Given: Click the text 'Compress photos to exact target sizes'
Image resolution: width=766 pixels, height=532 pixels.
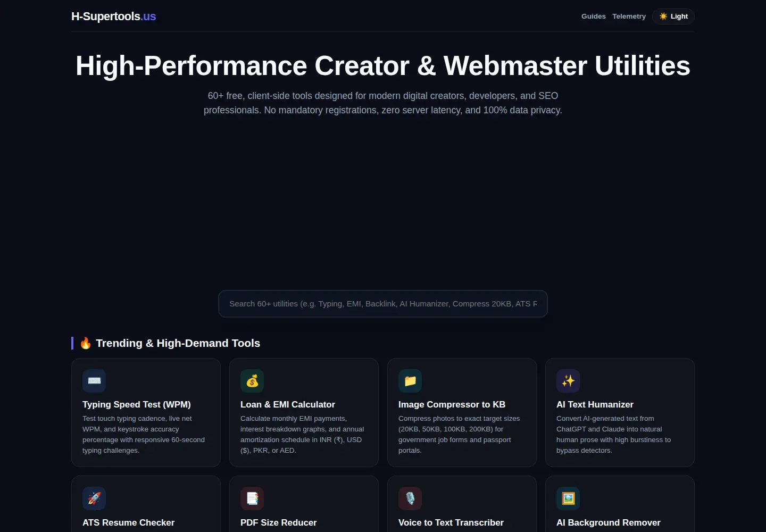Looking at the screenshot, I should [x=459, y=419].
